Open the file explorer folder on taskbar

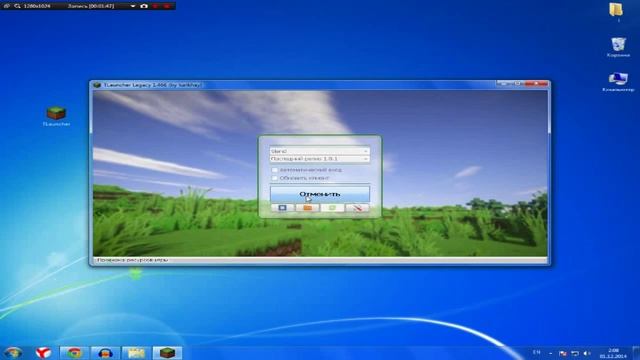(x=136, y=353)
